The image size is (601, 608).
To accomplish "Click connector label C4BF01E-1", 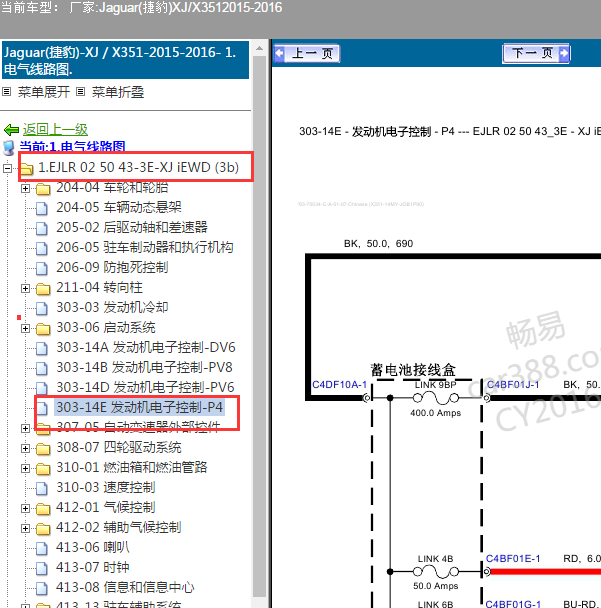I will click(513, 559).
